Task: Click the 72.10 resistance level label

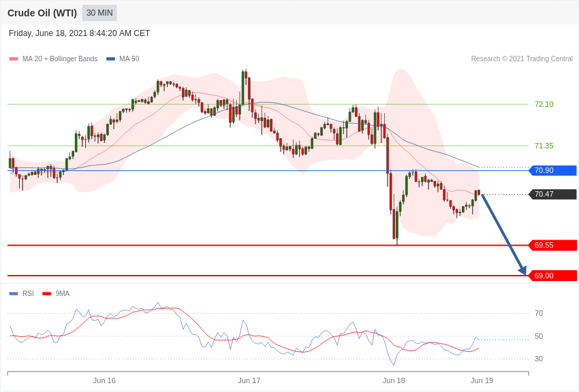Action: pos(544,104)
